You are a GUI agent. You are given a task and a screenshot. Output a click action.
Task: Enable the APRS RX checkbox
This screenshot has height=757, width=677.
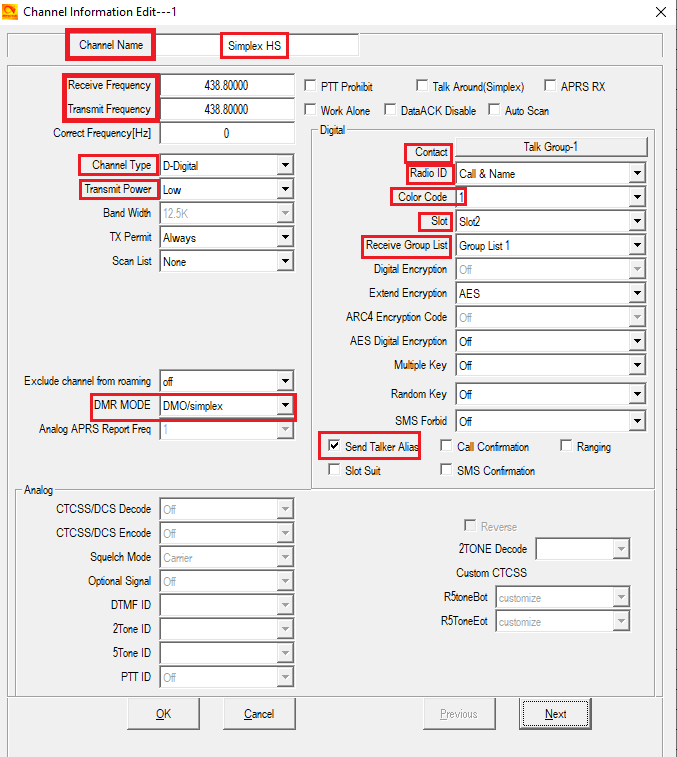(x=550, y=86)
